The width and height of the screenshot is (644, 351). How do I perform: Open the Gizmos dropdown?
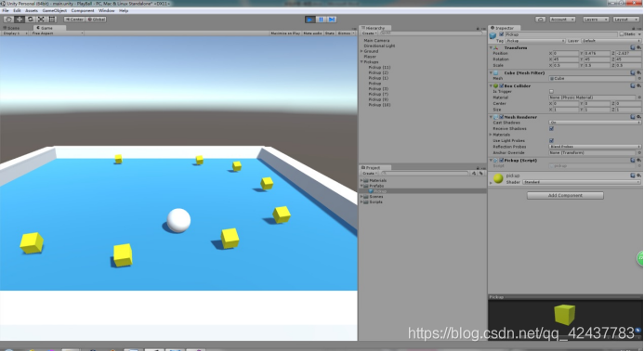(346, 33)
